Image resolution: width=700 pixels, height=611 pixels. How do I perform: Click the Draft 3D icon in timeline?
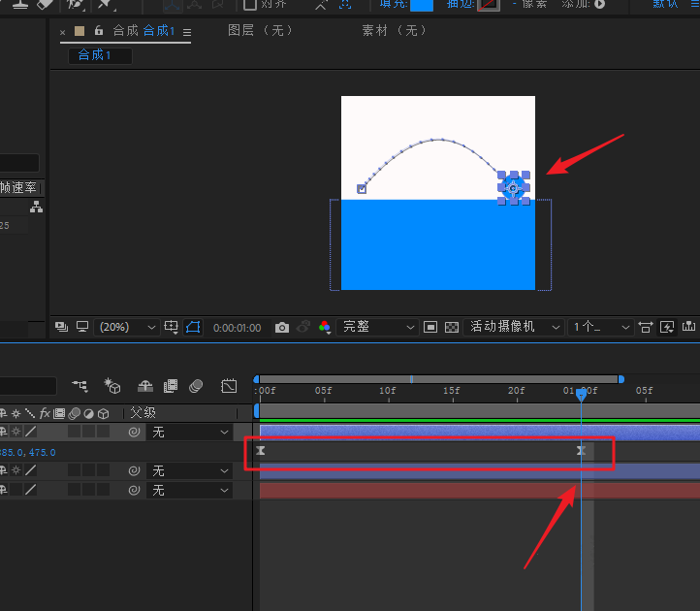(x=112, y=386)
